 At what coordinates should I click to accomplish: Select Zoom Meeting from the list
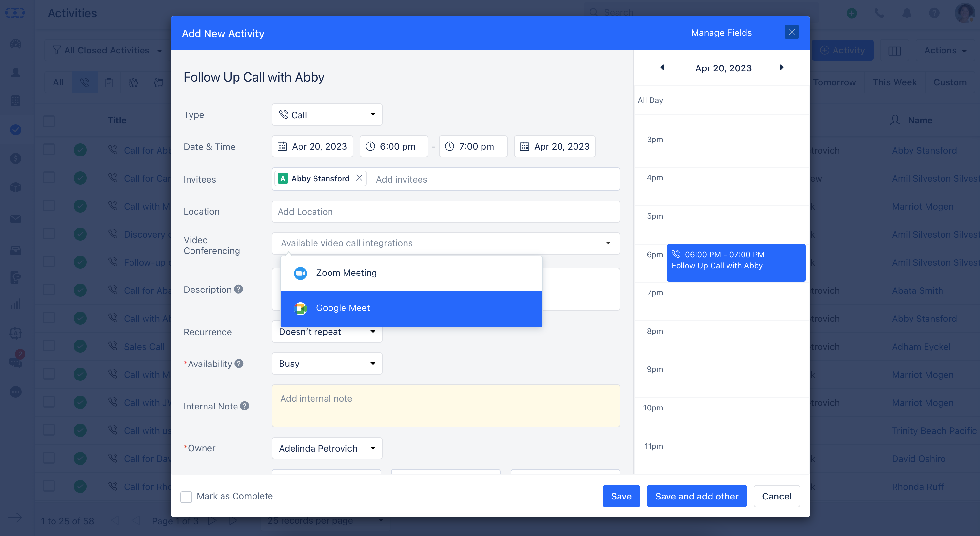pyautogui.click(x=411, y=273)
